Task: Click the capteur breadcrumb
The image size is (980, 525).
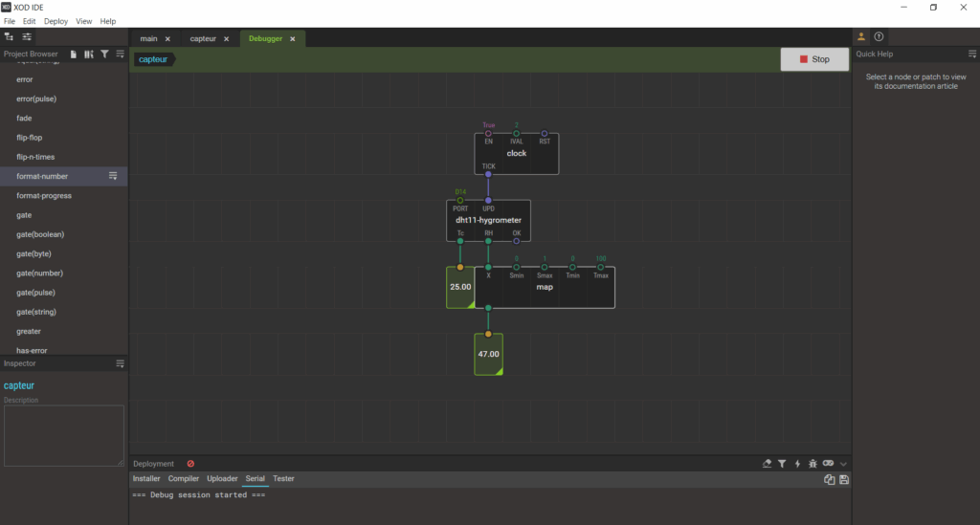Action: pyautogui.click(x=153, y=59)
